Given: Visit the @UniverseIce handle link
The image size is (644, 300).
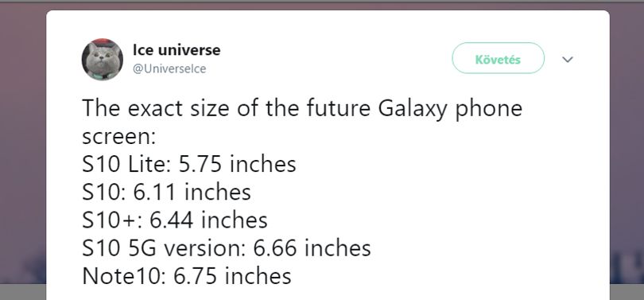Looking at the screenshot, I should point(169,68).
